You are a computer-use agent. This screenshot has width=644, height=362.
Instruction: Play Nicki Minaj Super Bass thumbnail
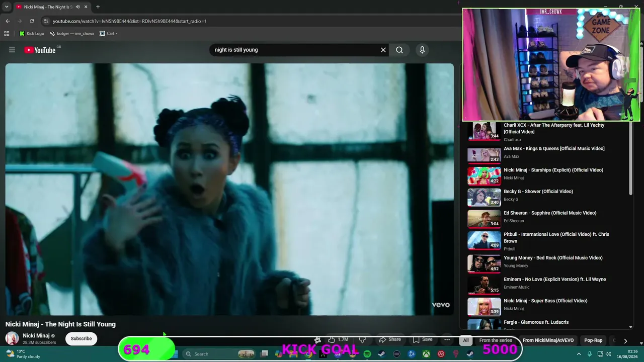click(484, 306)
